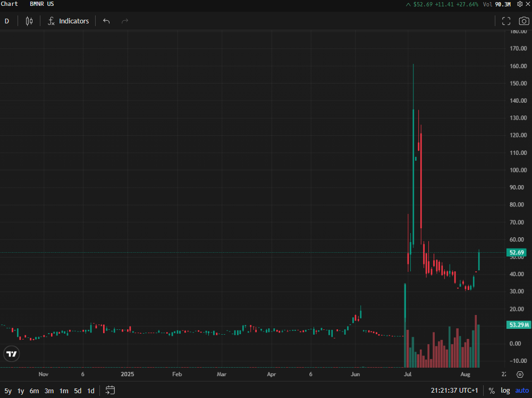Redo the last undone chart action
The width and height of the screenshot is (532, 398).
125,21
